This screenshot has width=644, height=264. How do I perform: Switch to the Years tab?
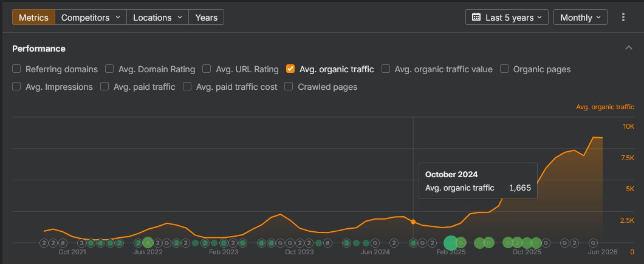coord(206,17)
